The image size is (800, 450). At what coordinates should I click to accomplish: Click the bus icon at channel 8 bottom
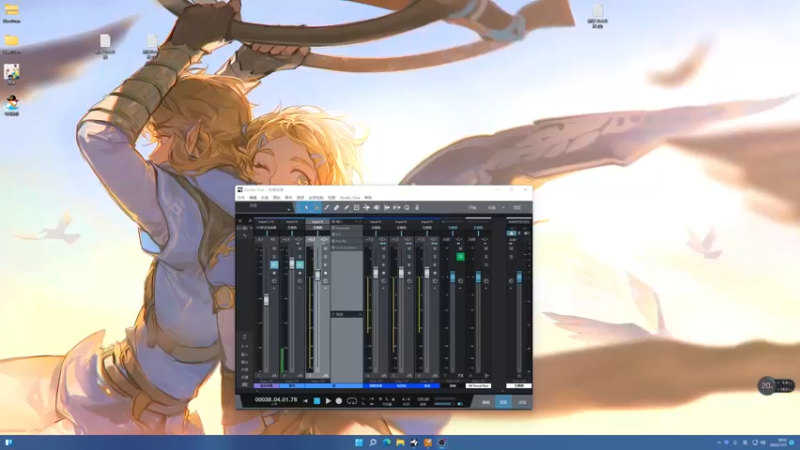486,376
